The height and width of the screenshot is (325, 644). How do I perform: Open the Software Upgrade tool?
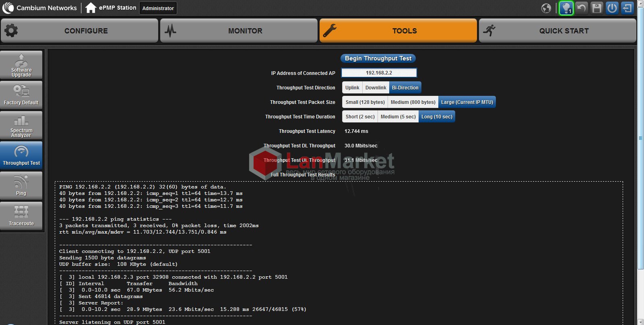(21, 65)
